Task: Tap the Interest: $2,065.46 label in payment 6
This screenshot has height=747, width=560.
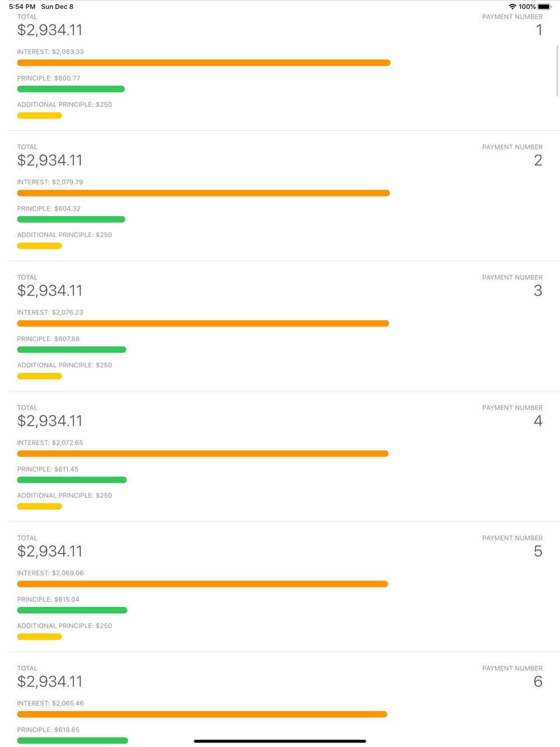Action: click(50, 703)
